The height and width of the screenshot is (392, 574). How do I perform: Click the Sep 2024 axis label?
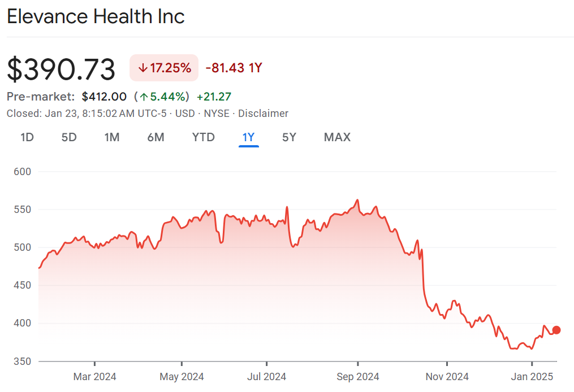(357, 377)
